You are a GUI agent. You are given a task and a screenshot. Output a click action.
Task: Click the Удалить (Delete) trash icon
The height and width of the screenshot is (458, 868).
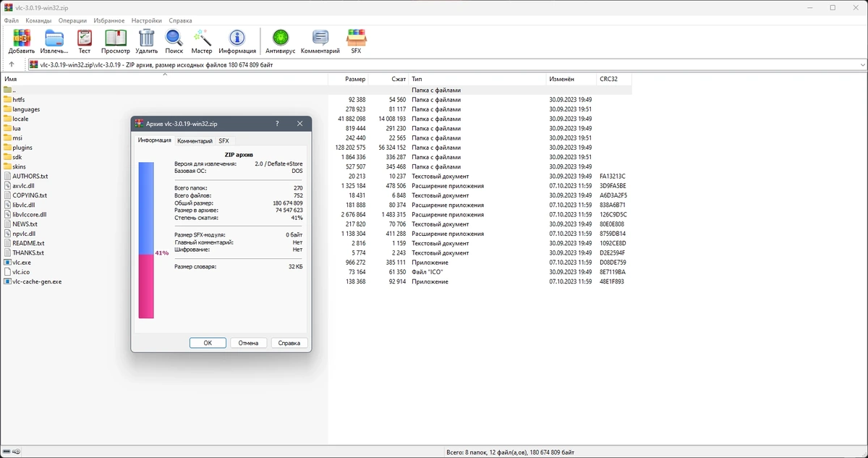pyautogui.click(x=147, y=38)
